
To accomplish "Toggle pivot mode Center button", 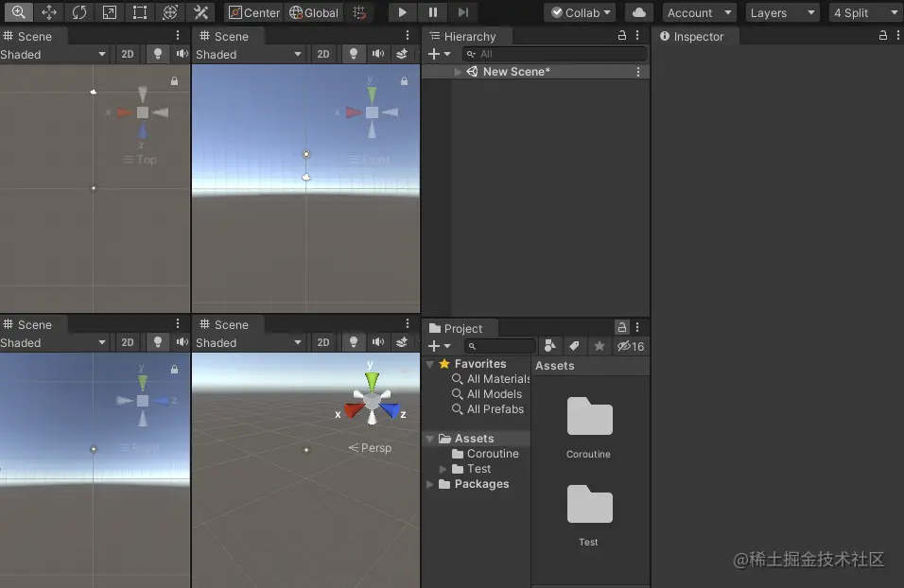I will coord(254,12).
